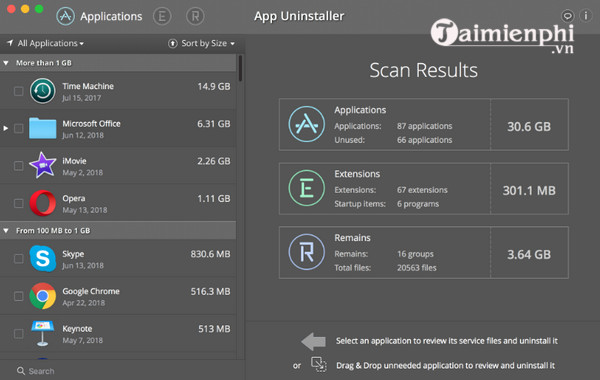Collapse the From 100 MB to 1 GB group
Viewport: 600px width, 380px height.
(x=6, y=230)
